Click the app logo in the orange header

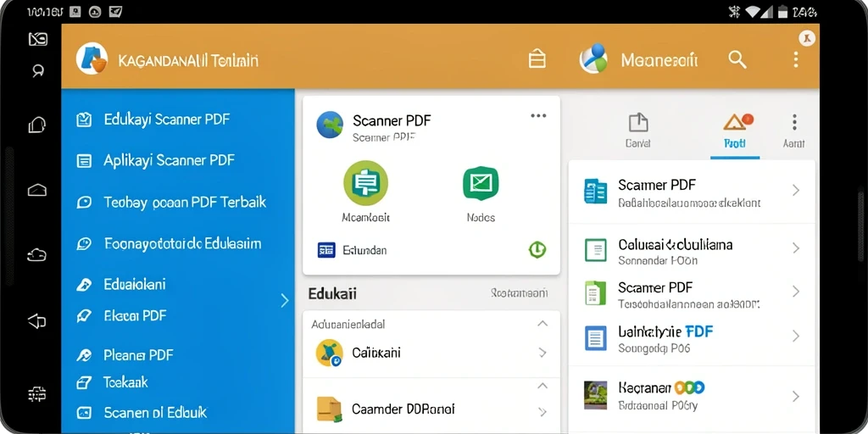pos(92,58)
